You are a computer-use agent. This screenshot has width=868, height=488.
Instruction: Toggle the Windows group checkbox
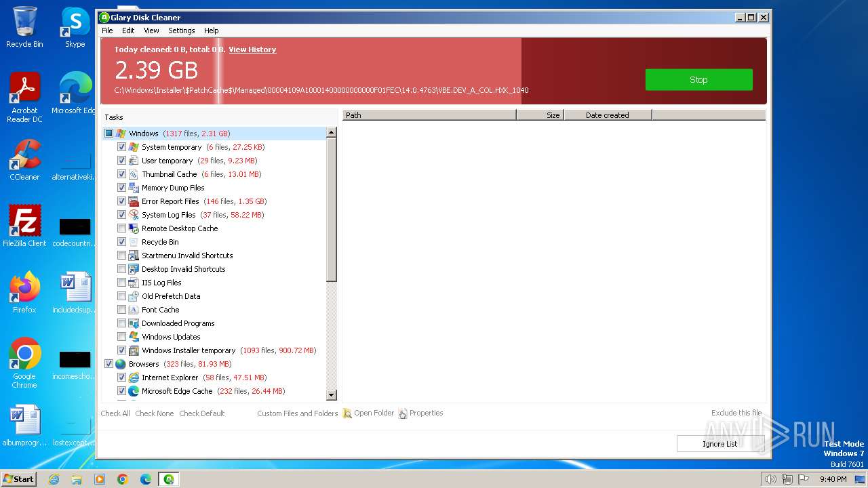point(108,134)
